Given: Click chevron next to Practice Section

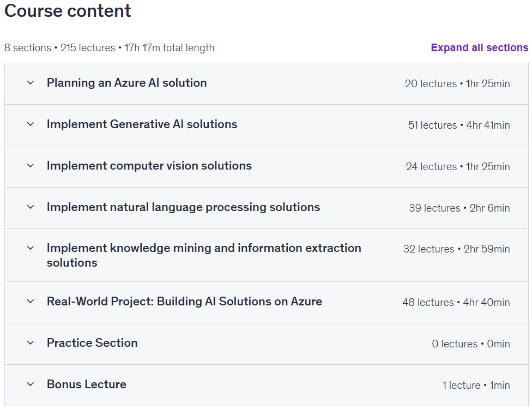Looking at the screenshot, I should 31,343.
